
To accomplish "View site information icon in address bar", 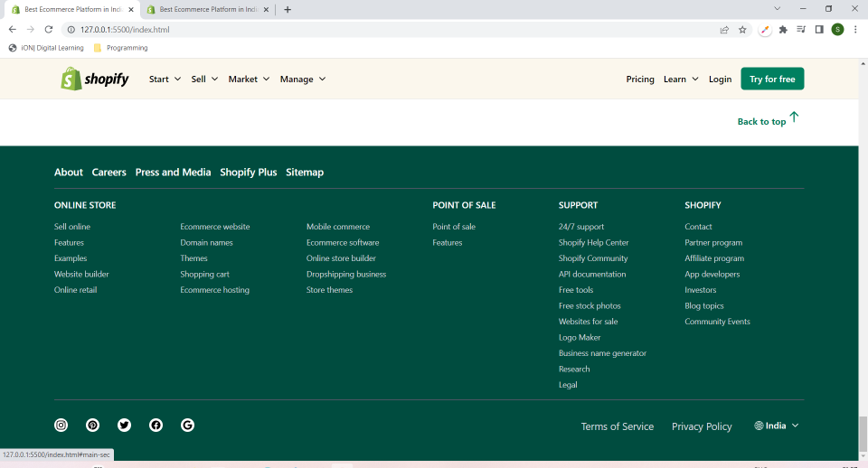I will pos(71,29).
